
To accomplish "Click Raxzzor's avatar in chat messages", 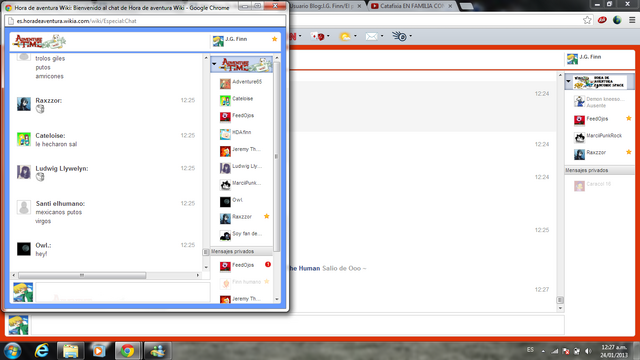I will 24,104.
